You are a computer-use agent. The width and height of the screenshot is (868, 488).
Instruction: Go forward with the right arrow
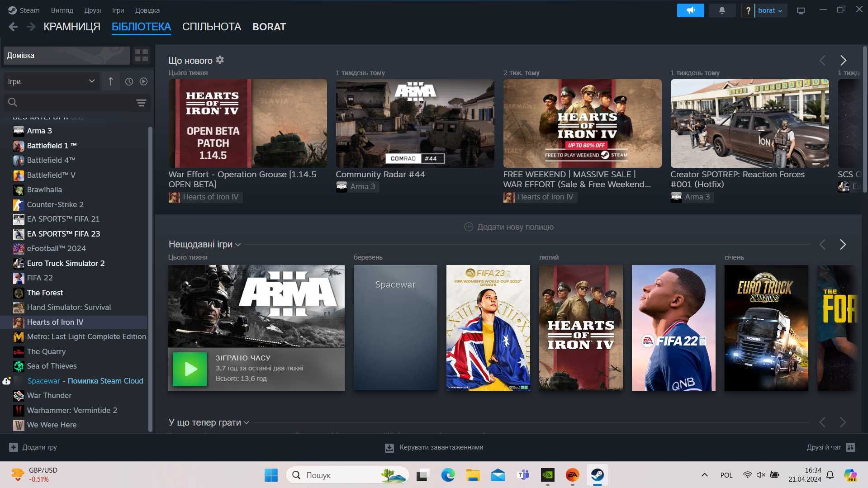[x=31, y=27]
